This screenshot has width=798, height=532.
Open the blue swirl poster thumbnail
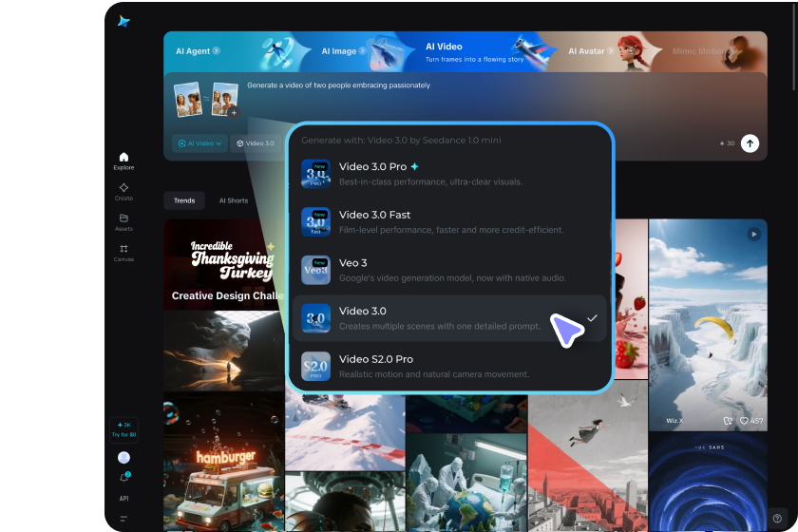click(708, 482)
